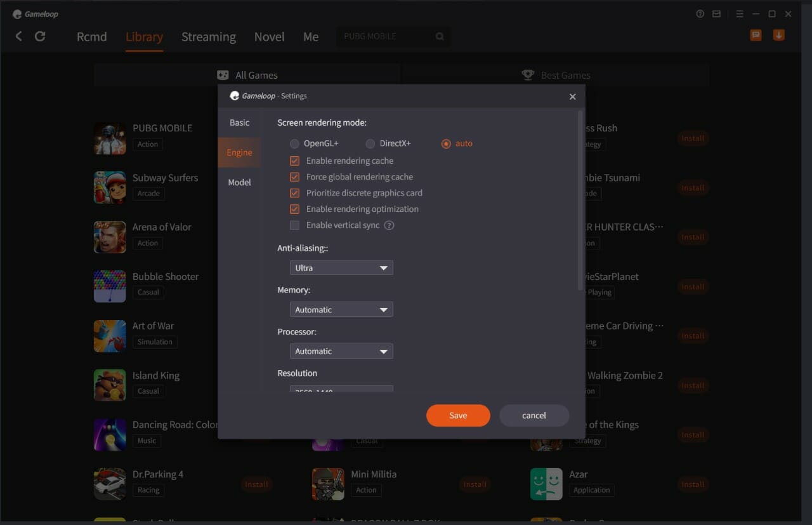This screenshot has width=812, height=525.
Task: Open the hamburger menu in title bar
Action: pyautogui.click(x=740, y=14)
